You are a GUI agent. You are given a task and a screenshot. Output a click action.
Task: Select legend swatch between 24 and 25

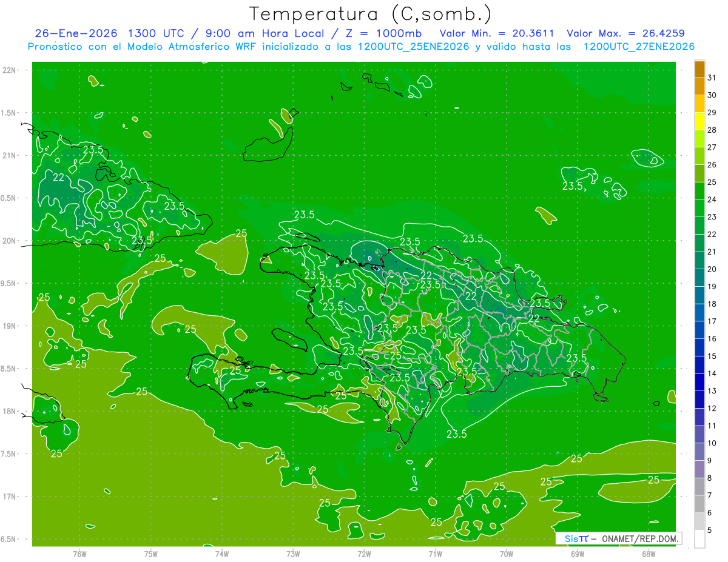click(x=699, y=191)
